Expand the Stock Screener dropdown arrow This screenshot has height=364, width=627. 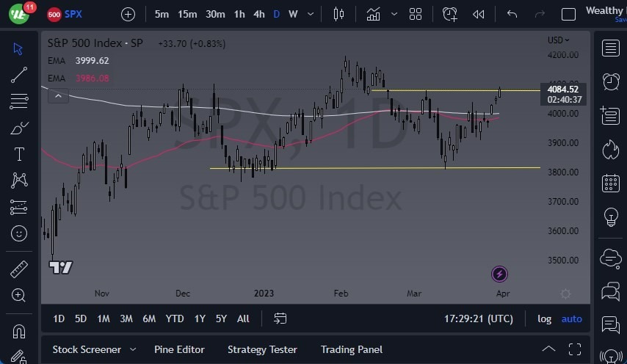133,349
